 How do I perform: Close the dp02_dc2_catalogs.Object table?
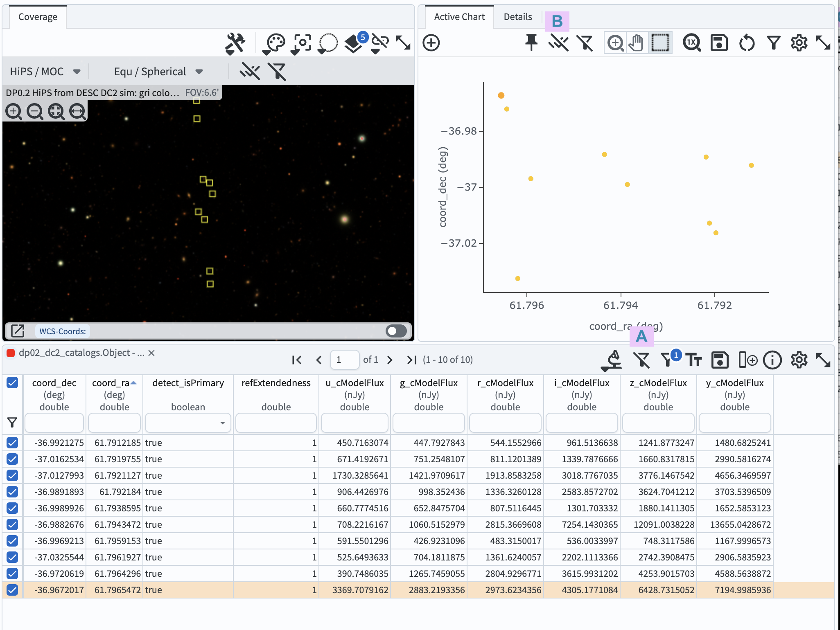pos(152,353)
